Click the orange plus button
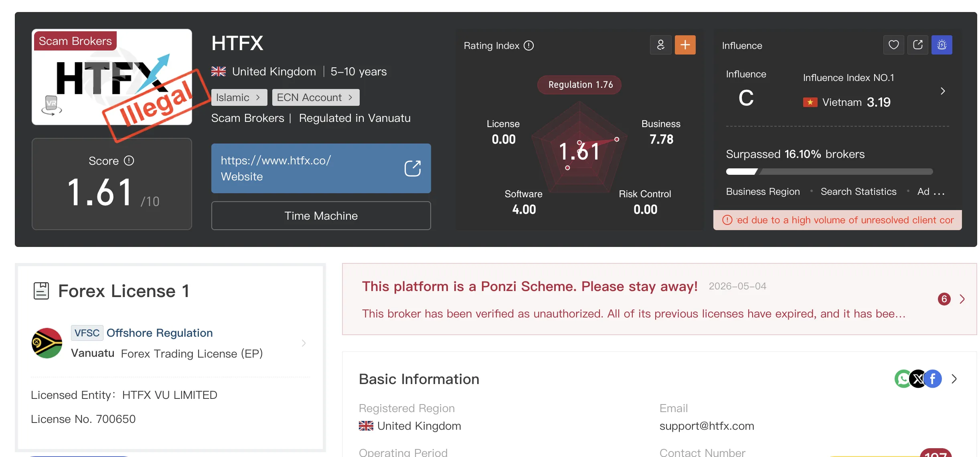This screenshot has width=980, height=457. click(x=685, y=45)
